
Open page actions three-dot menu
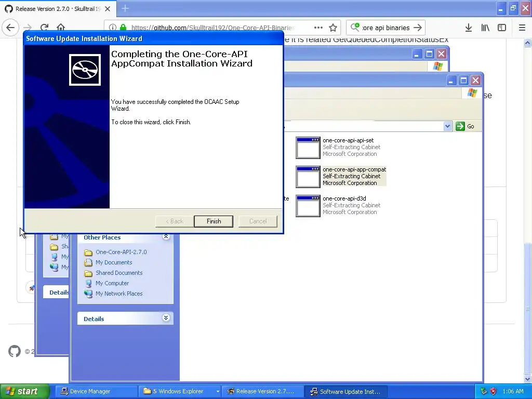pos(318,28)
